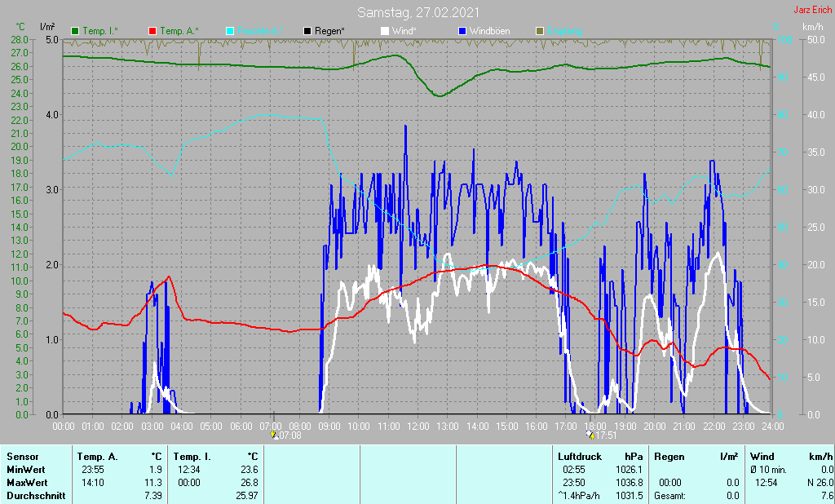Screen dimensions: 835x504
Task: Click the red Temp. A. legend swatch
Action: tap(152, 31)
